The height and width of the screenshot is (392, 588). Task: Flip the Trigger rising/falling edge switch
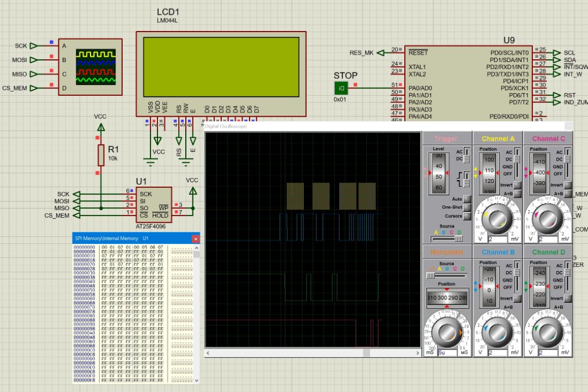(x=466, y=180)
